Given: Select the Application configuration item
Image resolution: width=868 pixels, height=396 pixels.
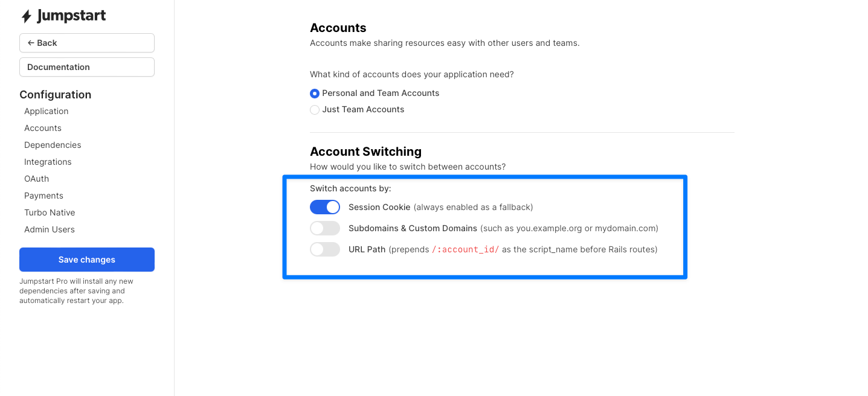Looking at the screenshot, I should point(46,111).
